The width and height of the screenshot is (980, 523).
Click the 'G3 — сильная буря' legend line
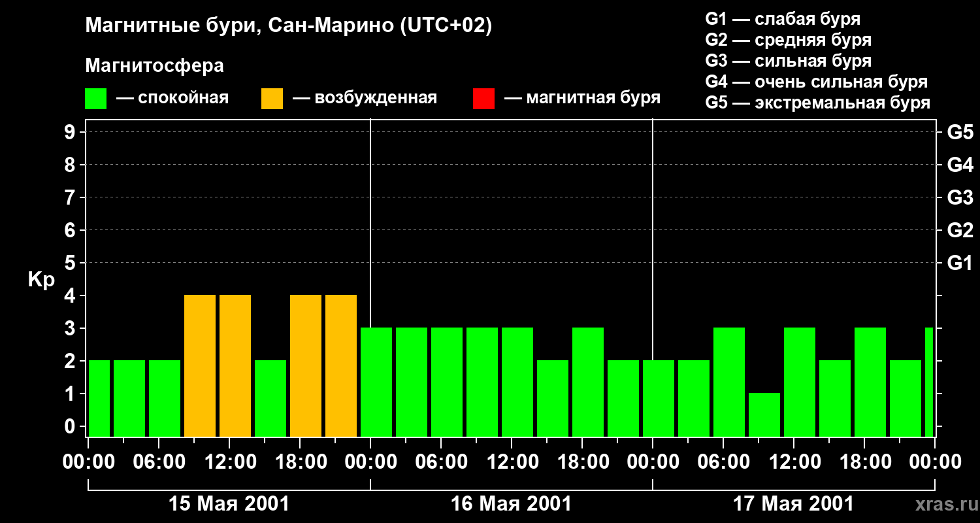(x=788, y=61)
